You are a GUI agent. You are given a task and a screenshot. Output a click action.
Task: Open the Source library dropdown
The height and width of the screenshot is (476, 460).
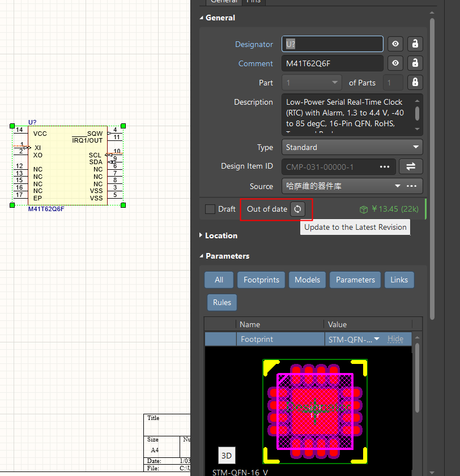[x=398, y=186]
